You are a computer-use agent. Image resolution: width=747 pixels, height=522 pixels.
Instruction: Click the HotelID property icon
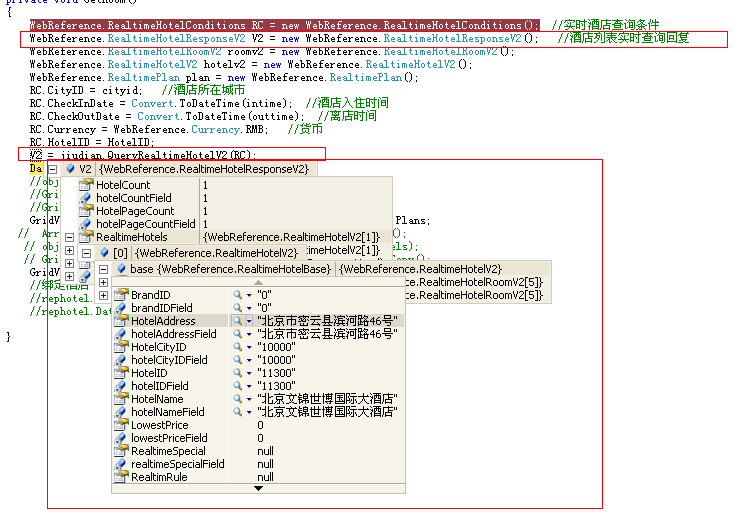(121, 372)
